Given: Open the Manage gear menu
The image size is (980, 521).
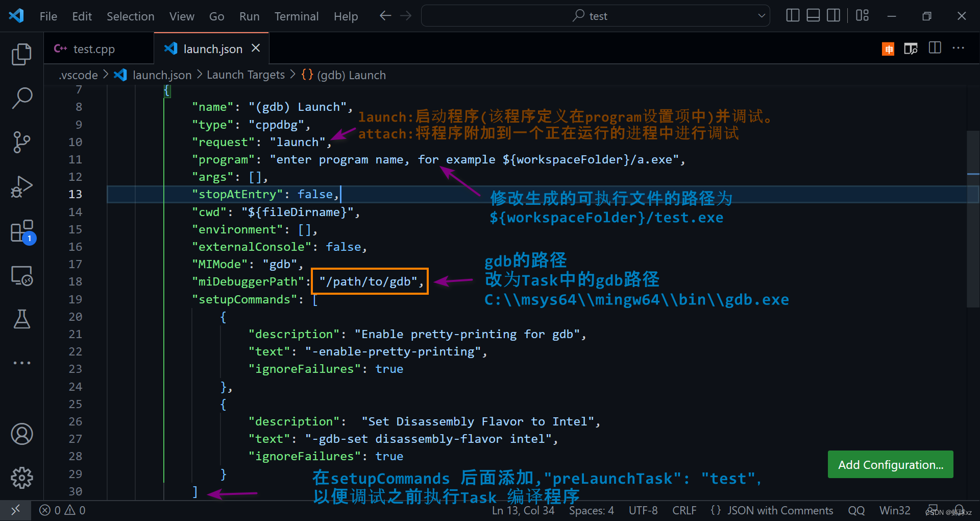Looking at the screenshot, I should click(21, 478).
